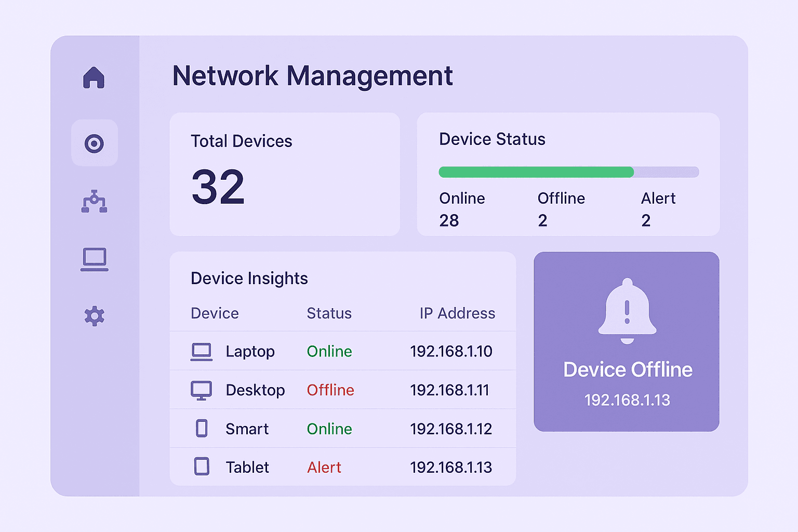Click the green Device Status progress bar
This screenshot has width=798, height=532.
point(535,171)
